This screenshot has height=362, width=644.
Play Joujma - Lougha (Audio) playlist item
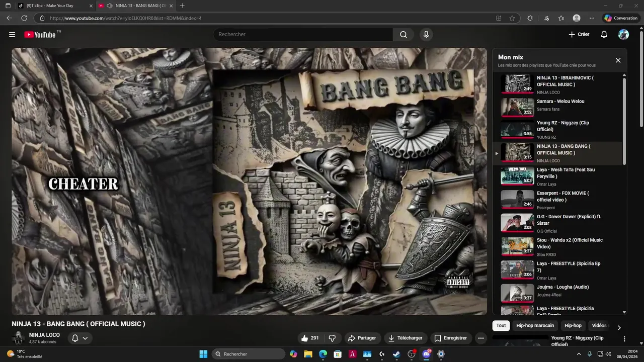(x=558, y=294)
